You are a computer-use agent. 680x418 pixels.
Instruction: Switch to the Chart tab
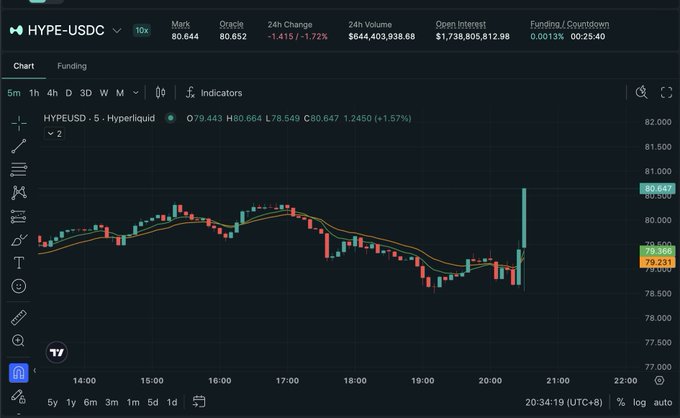coord(23,66)
